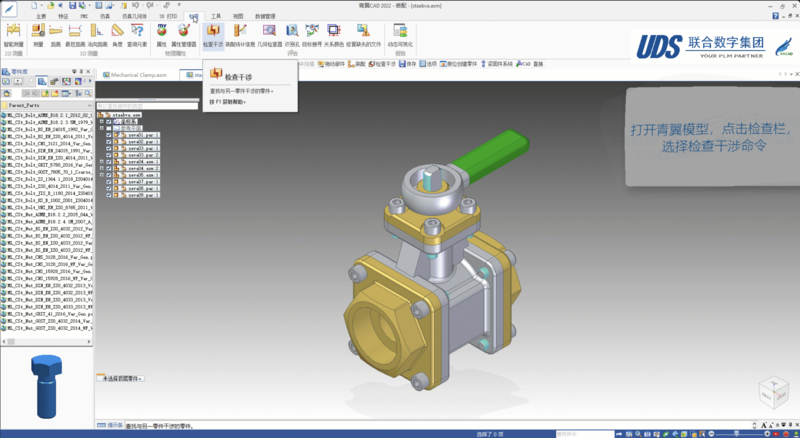800x438 pixels.
Task: Click 原位创建零件 create part in place
Action: (459, 64)
